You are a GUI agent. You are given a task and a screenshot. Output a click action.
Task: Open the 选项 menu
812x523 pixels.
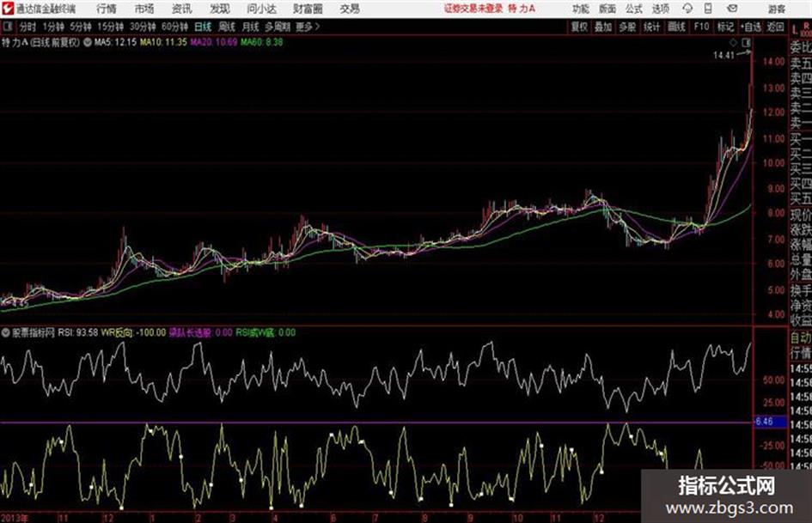(x=661, y=9)
